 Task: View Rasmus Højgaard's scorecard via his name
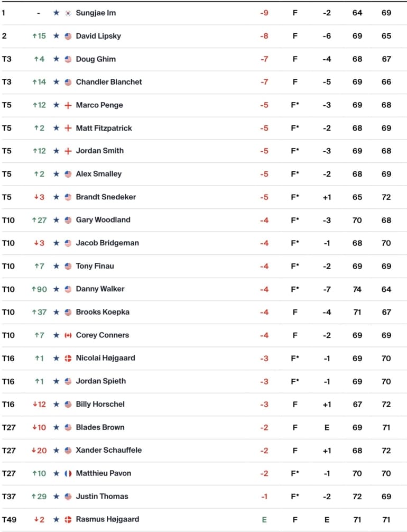click(x=107, y=519)
